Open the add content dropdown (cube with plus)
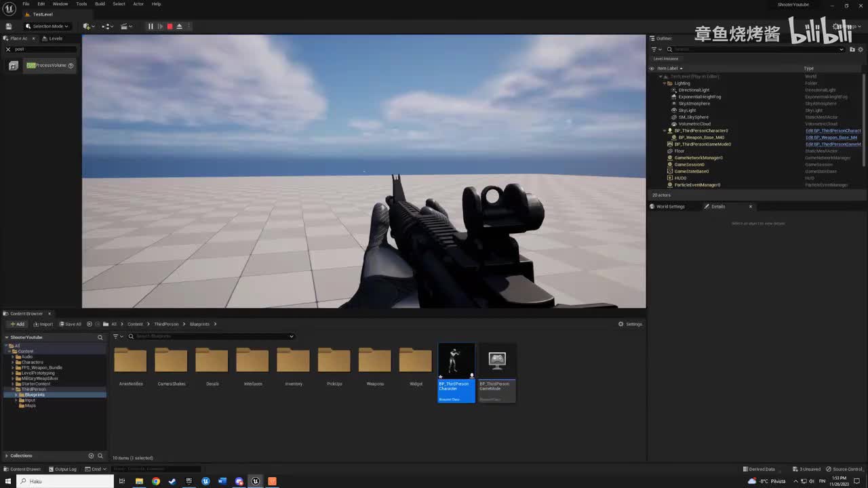The image size is (868, 488). click(88, 26)
